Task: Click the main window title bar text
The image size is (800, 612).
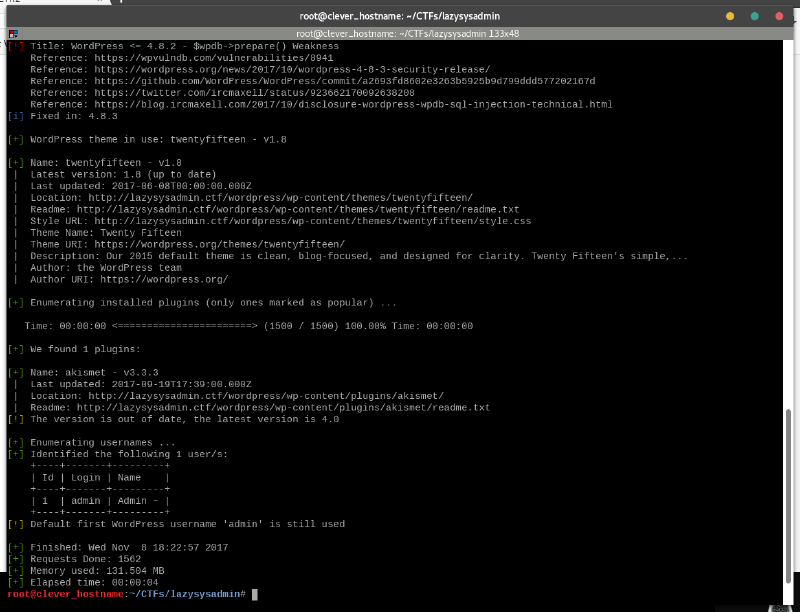Action: (x=399, y=16)
